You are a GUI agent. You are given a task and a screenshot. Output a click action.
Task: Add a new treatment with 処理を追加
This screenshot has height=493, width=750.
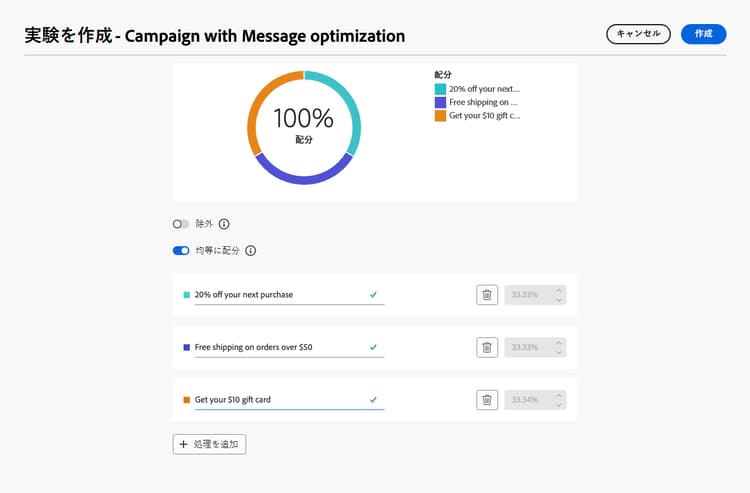(209, 444)
